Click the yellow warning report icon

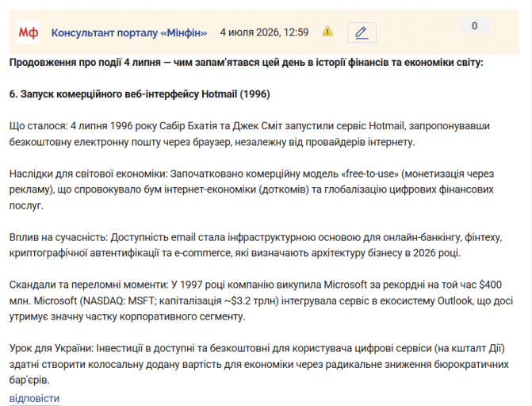pos(327,31)
